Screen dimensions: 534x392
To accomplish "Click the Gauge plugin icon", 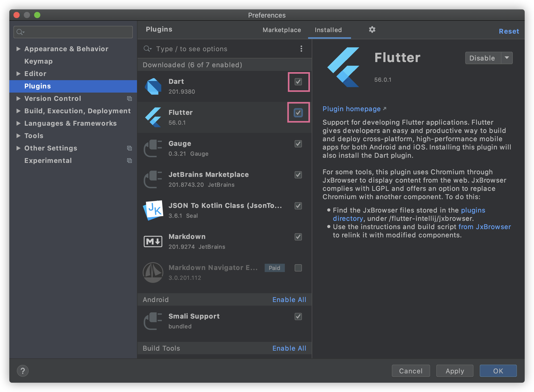I will click(x=153, y=148).
